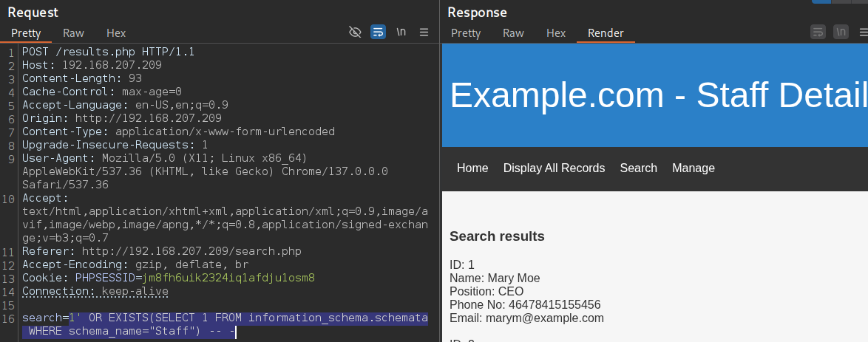Screen dimensions: 868x342
Task: Open Response panel hamburger options menu
Action: (864, 32)
